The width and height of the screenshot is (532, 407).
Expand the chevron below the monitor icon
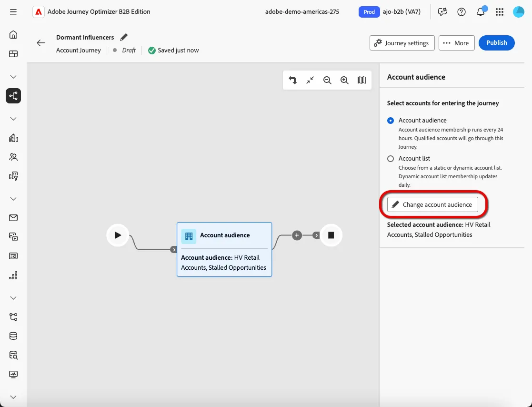click(13, 397)
